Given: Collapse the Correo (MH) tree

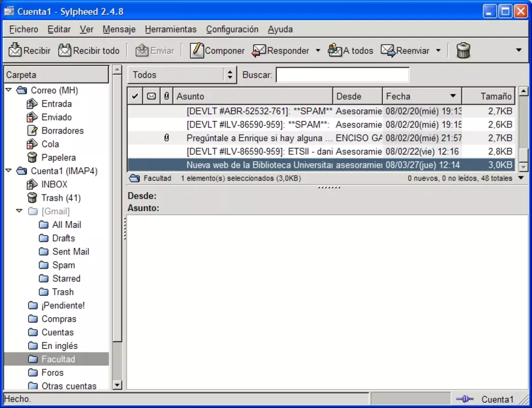Looking at the screenshot, I should tap(9, 90).
